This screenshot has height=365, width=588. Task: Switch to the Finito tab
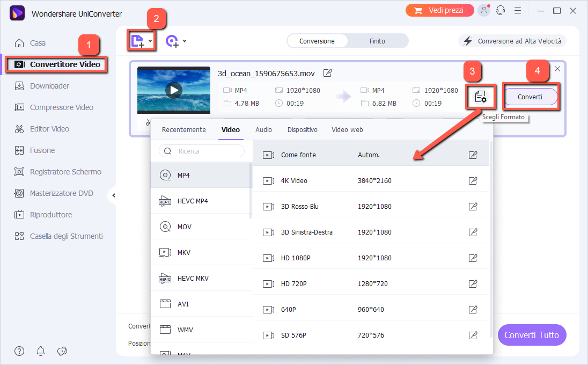click(377, 41)
